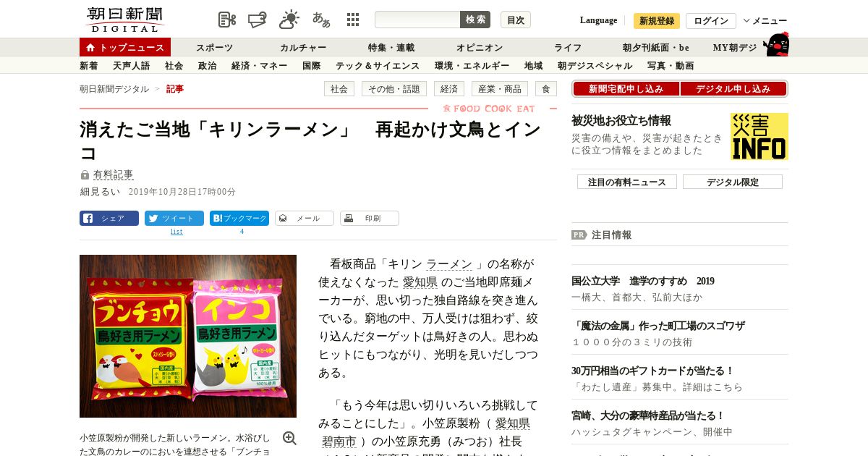Bookmark with the B!ブックマーク button
The image size is (868, 456).
239,218
